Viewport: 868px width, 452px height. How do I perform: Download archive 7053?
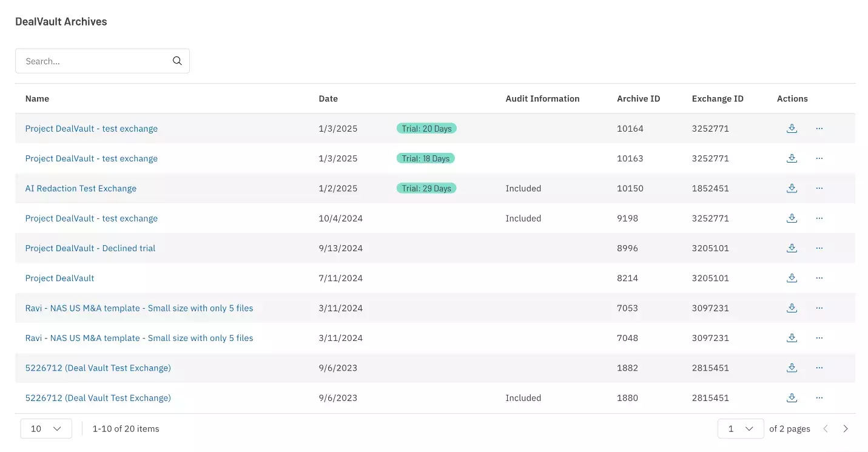(x=792, y=308)
